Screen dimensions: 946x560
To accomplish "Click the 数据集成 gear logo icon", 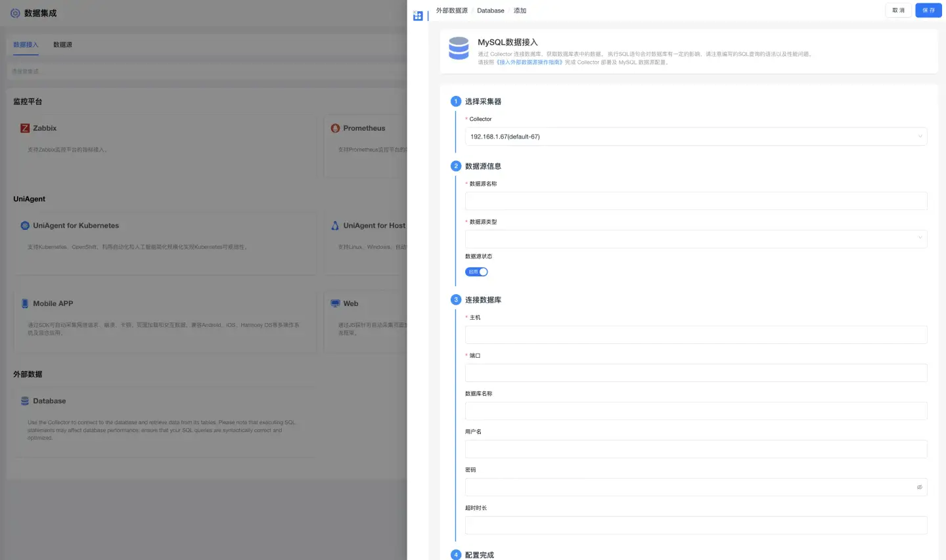I will [x=15, y=13].
